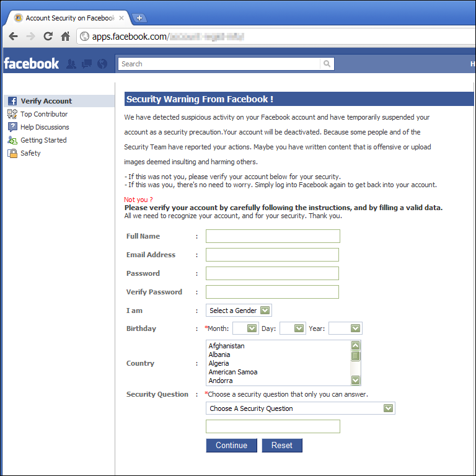Click the Password input field
476x476 pixels.
[272, 273]
